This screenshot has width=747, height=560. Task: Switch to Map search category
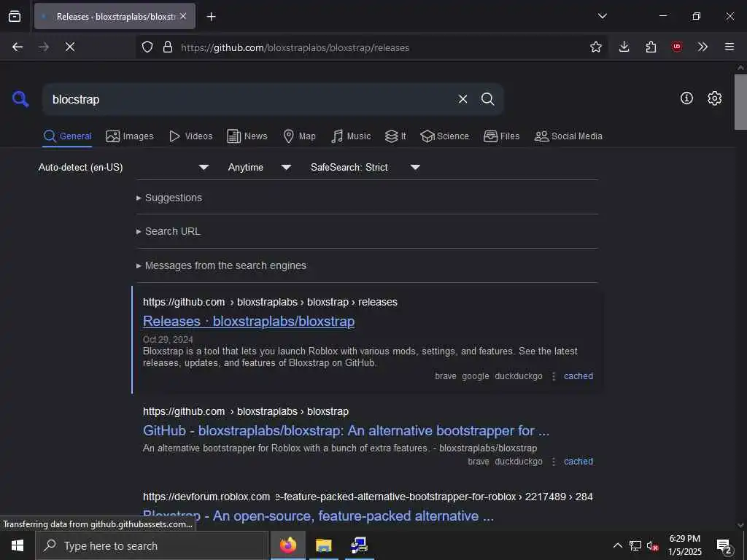tap(300, 136)
